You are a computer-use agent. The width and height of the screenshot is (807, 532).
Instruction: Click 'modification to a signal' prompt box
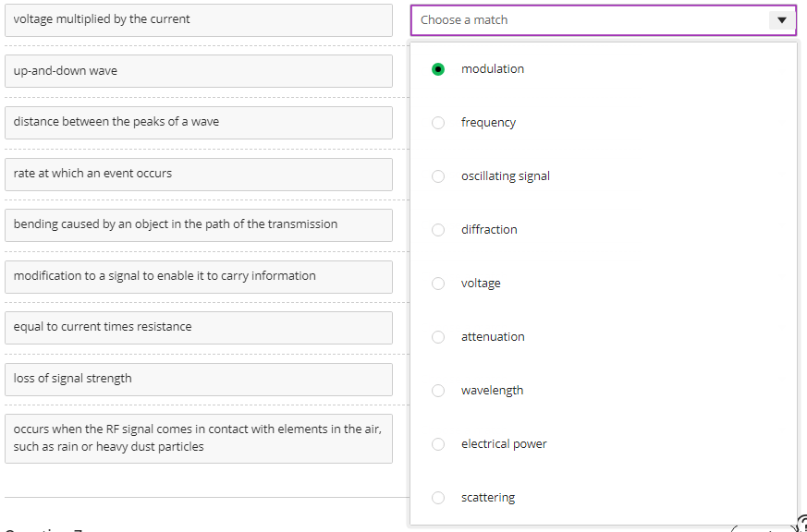tap(198, 276)
